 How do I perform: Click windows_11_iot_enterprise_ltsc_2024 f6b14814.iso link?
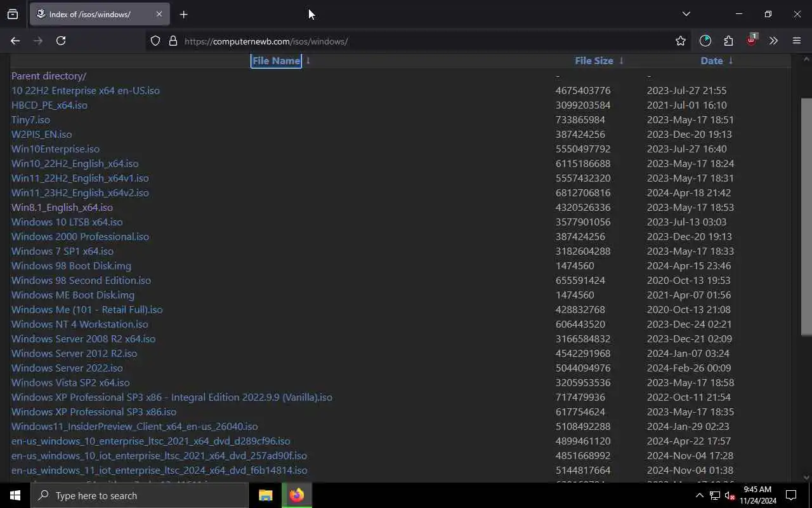coord(159,471)
